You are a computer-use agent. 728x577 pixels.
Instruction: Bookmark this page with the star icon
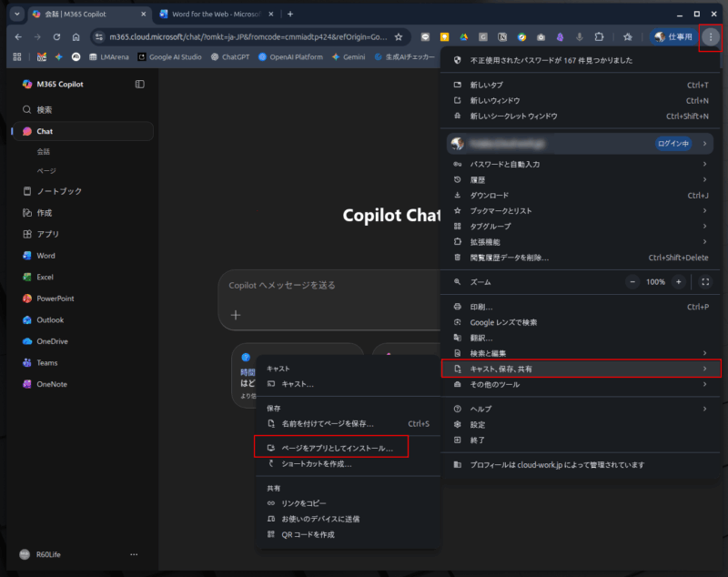[x=398, y=37]
